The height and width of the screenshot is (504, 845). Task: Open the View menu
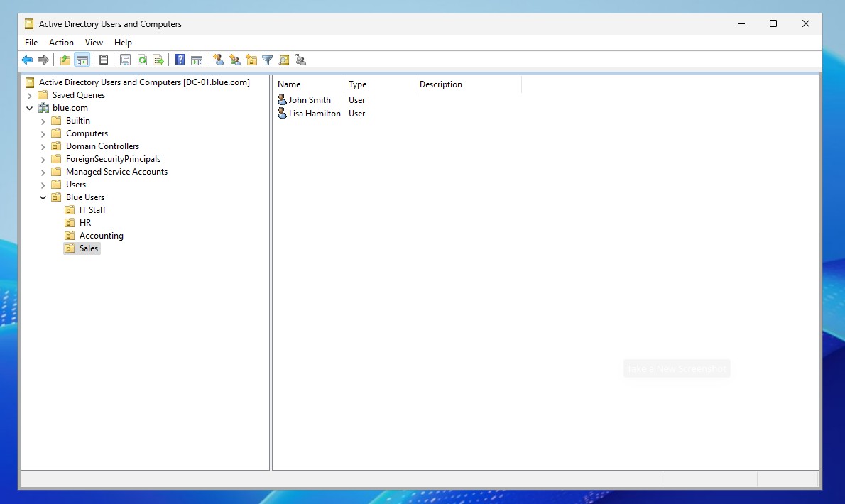pyautogui.click(x=94, y=43)
